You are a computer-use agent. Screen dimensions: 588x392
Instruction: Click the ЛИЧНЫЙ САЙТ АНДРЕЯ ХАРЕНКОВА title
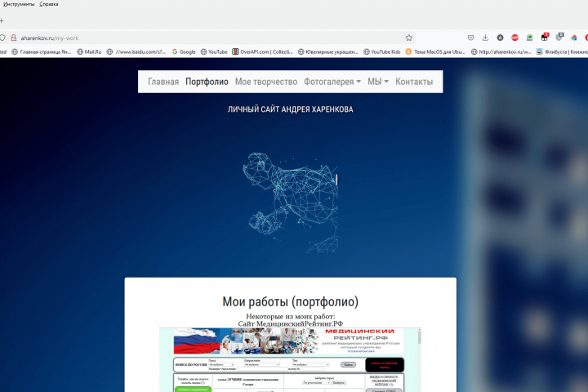tap(290, 109)
